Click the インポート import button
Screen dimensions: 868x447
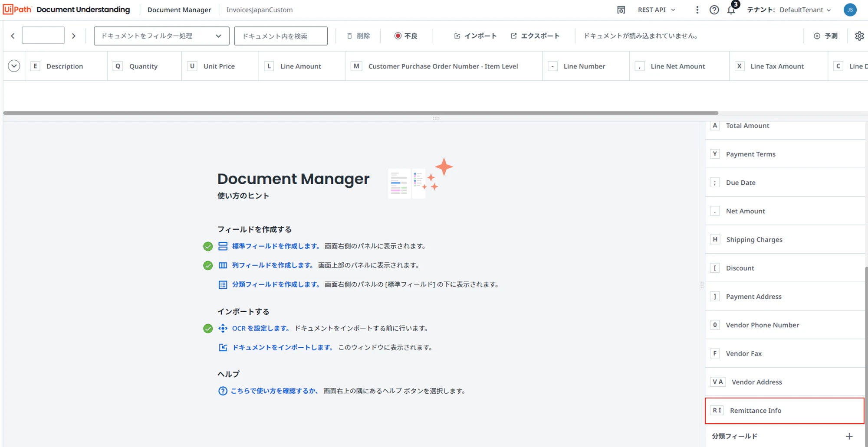(x=475, y=36)
